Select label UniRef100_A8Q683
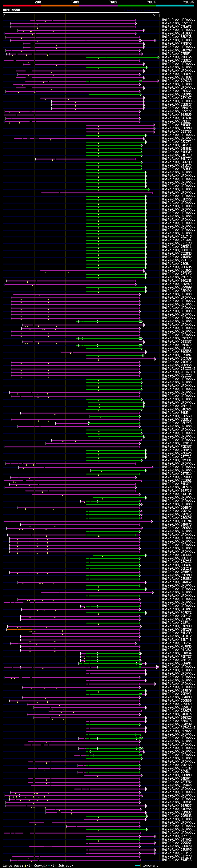 (x=177, y=528)
